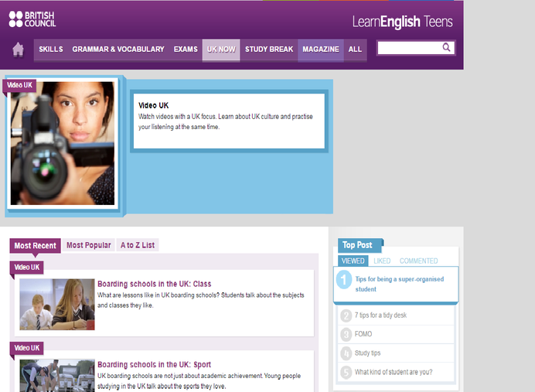Open the FOMO post
The height and width of the screenshot is (392, 535).
(x=363, y=334)
